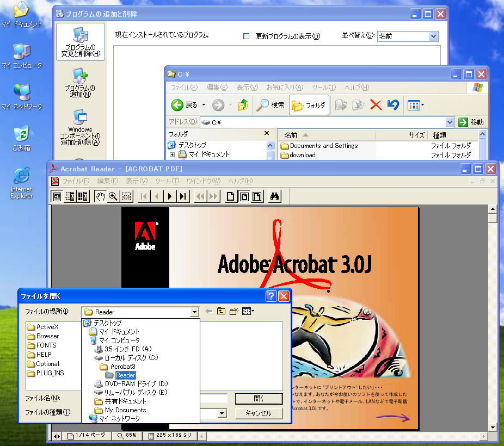Select Local Disk (C:) in location list
Screen dimensions: 504x446
(126, 358)
